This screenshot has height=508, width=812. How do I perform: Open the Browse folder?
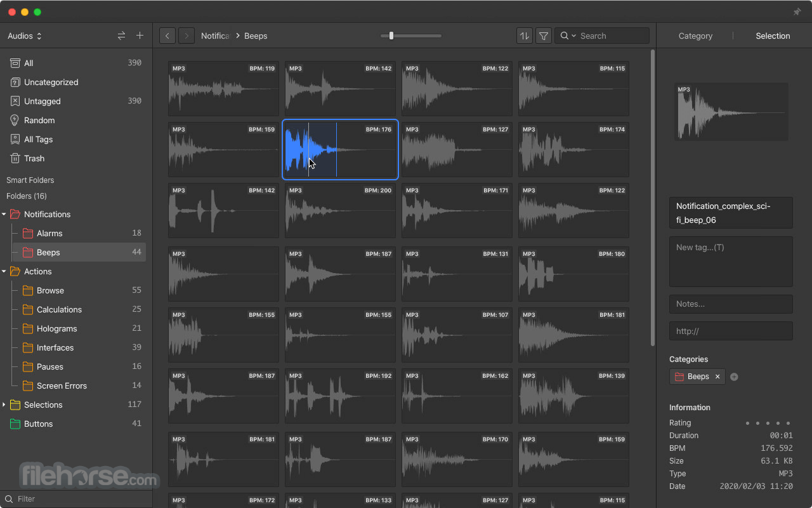tap(79, 290)
